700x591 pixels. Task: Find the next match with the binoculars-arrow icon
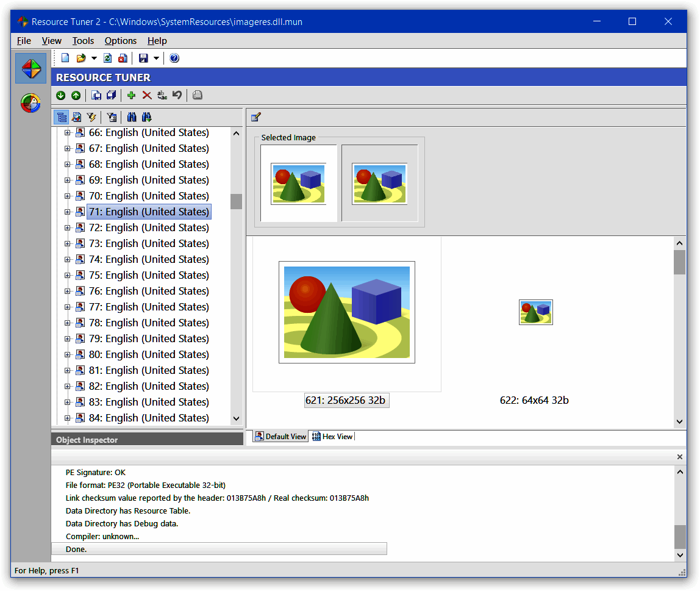pyautogui.click(x=147, y=116)
